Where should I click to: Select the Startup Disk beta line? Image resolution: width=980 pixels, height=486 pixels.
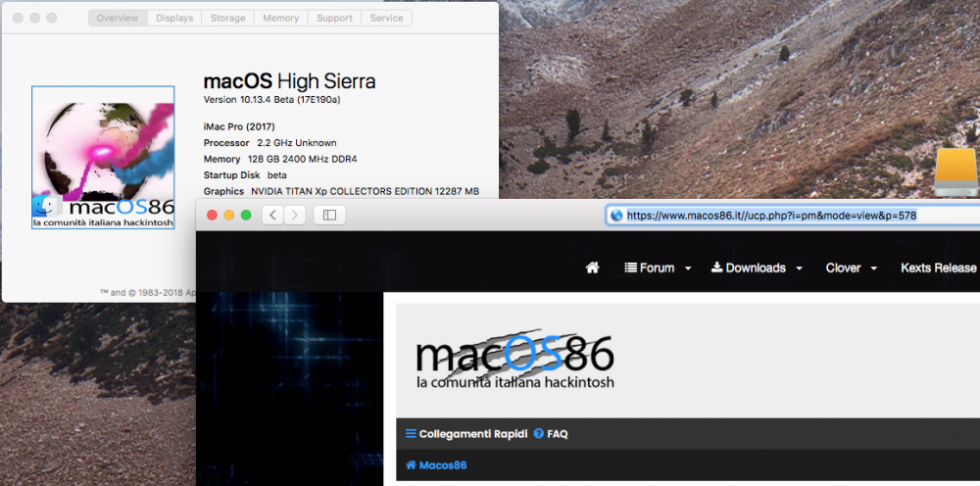point(245,175)
